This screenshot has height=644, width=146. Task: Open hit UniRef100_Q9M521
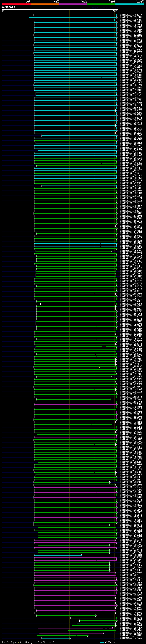pos(131,379)
